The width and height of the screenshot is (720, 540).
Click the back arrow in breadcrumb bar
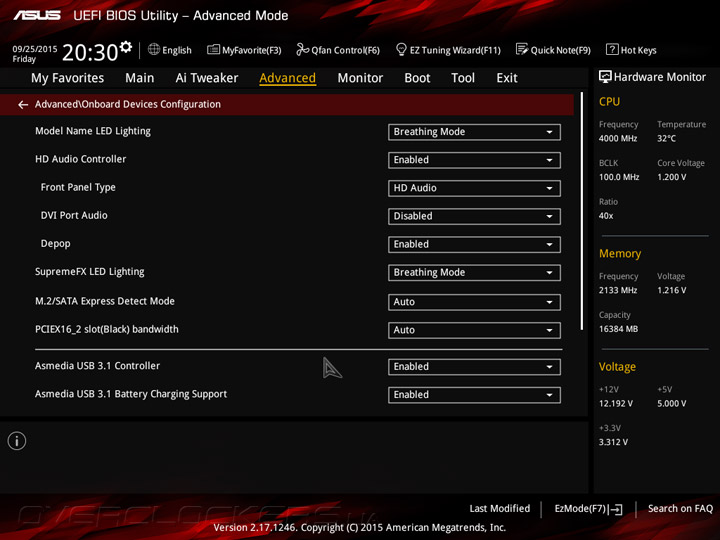tap(23, 105)
